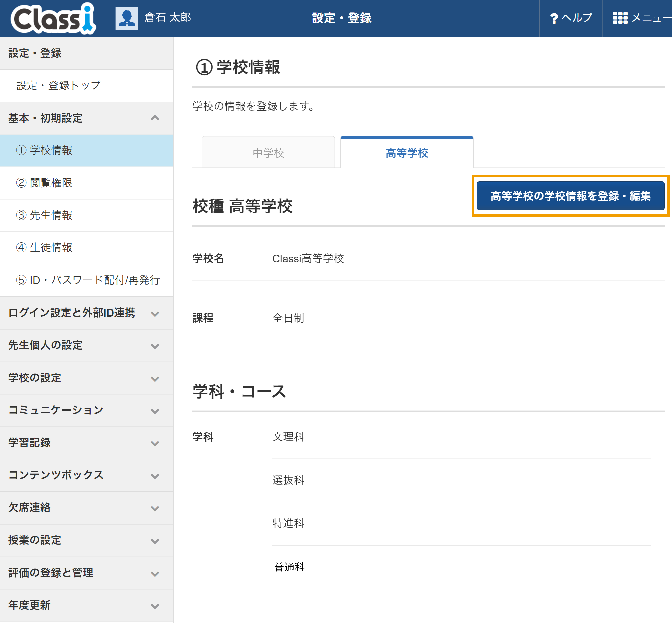Open ⑤ ID・パスワード配付/再発行
Viewport: 672px width, 623px height.
(86, 280)
